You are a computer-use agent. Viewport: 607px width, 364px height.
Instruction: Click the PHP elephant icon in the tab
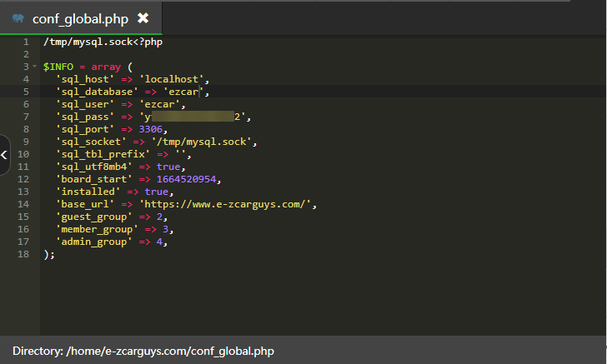[18, 17]
